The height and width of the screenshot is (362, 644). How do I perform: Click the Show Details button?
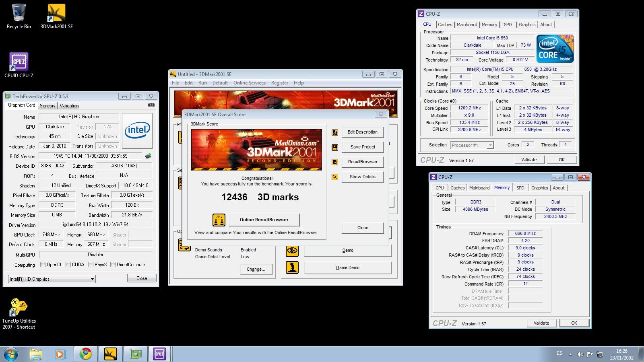tap(363, 177)
